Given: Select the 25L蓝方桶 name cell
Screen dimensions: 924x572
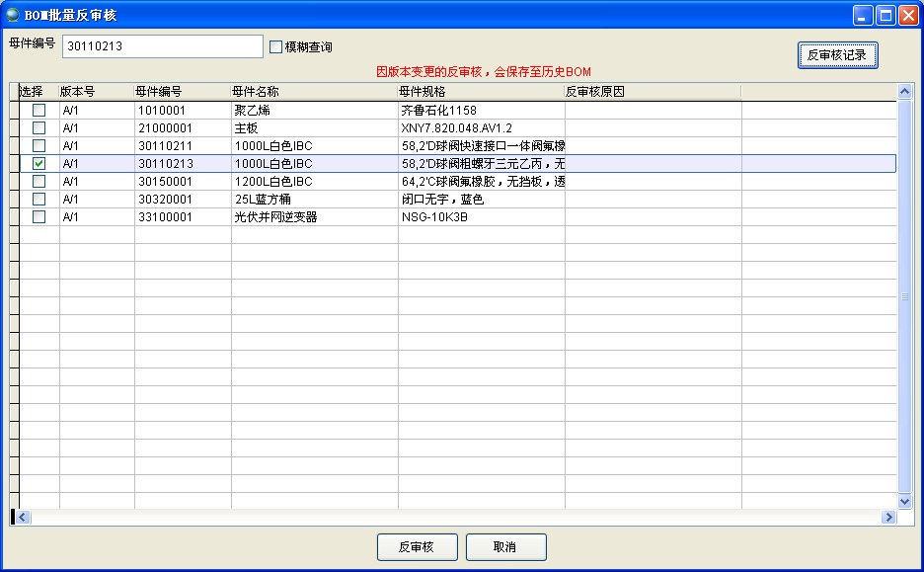Looking at the screenshot, I should click(313, 199).
